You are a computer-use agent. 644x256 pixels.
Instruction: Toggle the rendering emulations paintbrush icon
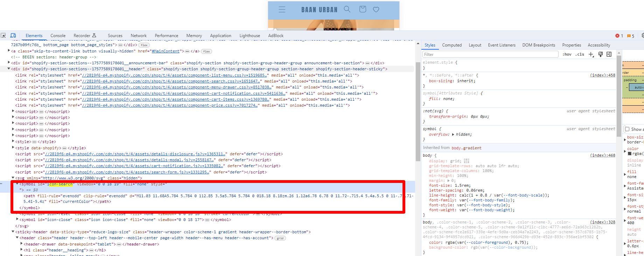tap(601, 54)
